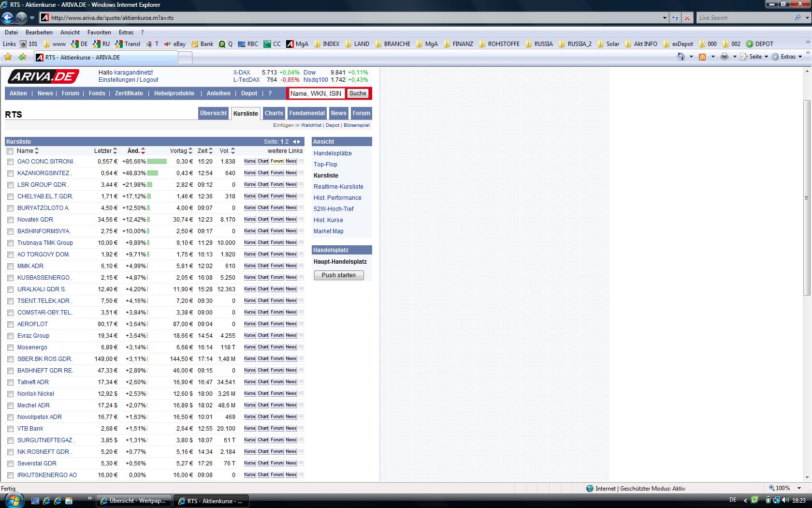Click the Push starten button
This screenshot has width=812, height=508.
(x=339, y=275)
